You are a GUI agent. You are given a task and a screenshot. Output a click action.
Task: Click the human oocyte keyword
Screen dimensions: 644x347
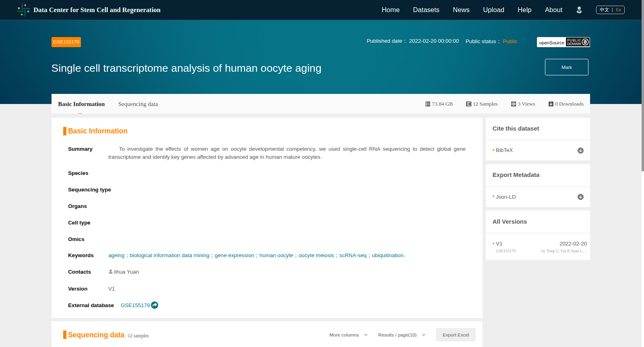click(x=276, y=256)
